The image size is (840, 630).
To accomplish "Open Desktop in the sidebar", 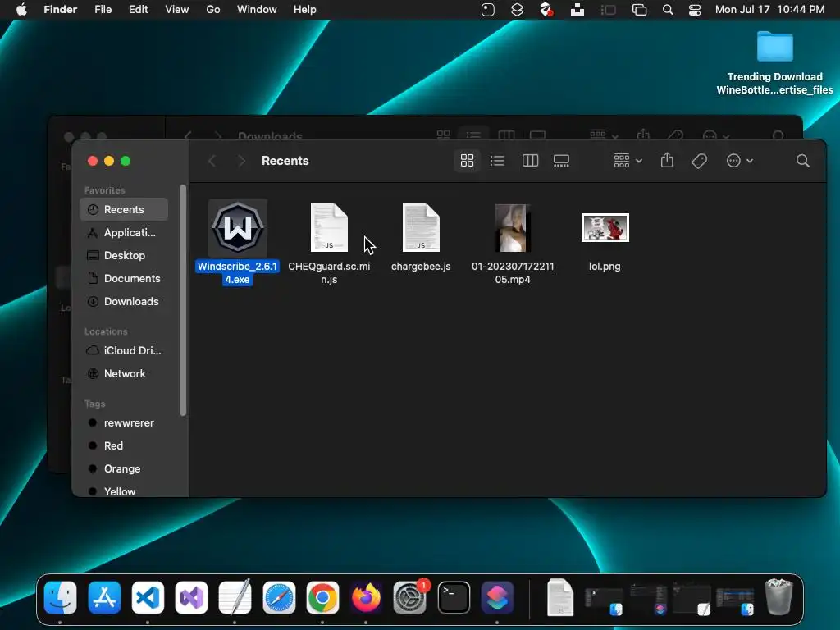I will click(124, 256).
